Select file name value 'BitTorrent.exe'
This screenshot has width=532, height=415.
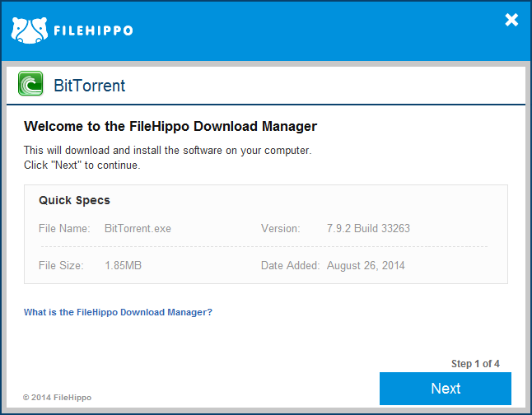click(x=138, y=228)
